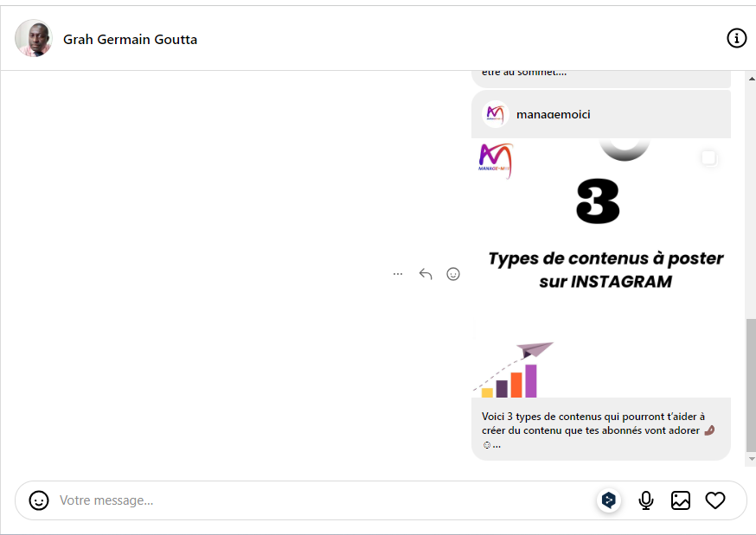Open conversation details info icon

coord(736,38)
